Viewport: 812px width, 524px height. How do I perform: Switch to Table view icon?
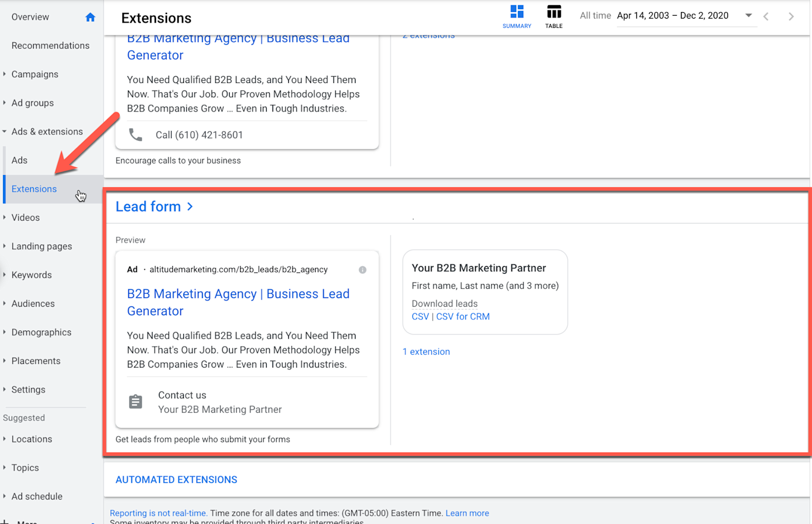point(554,12)
